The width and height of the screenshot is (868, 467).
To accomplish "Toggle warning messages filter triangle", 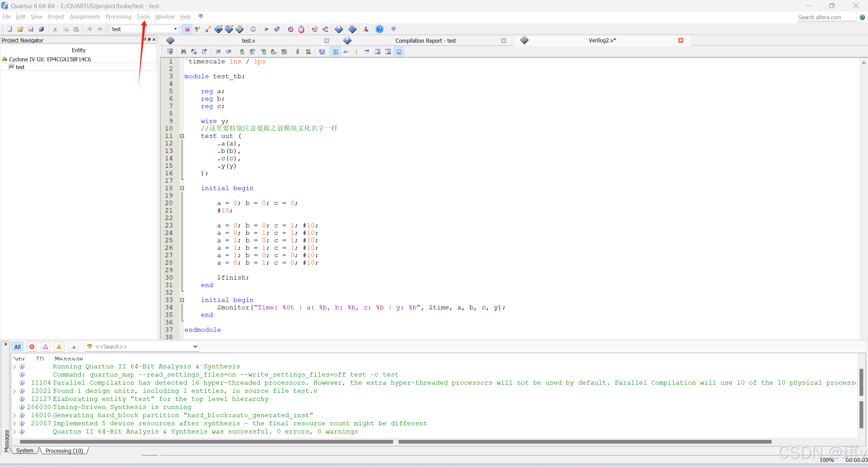I will tap(59, 347).
